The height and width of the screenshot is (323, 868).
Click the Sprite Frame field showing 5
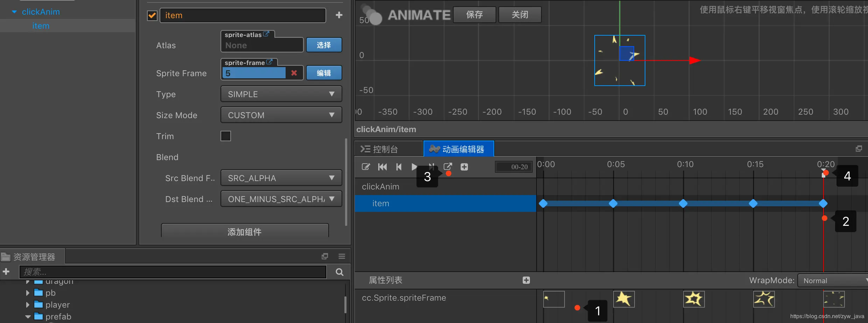tap(254, 73)
